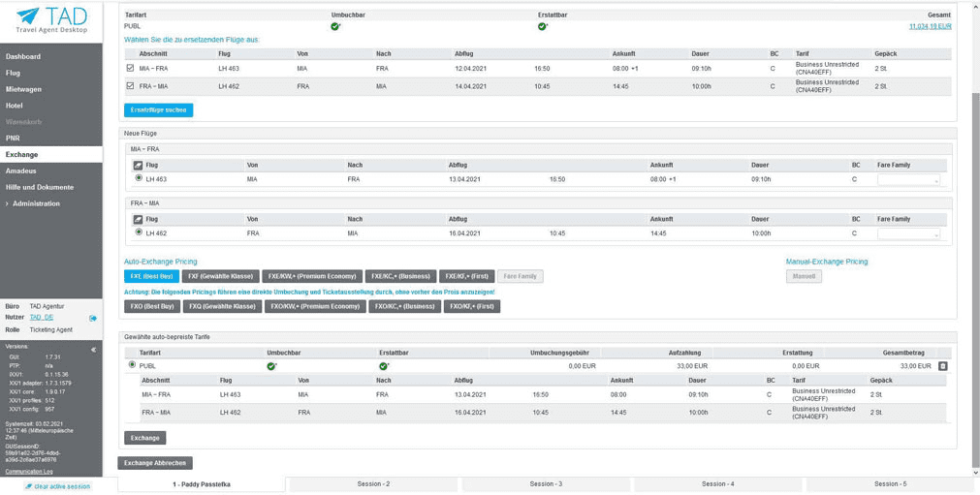Click the Ersatzflüge suchen button
980x495 pixels.
(x=158, y=110)
